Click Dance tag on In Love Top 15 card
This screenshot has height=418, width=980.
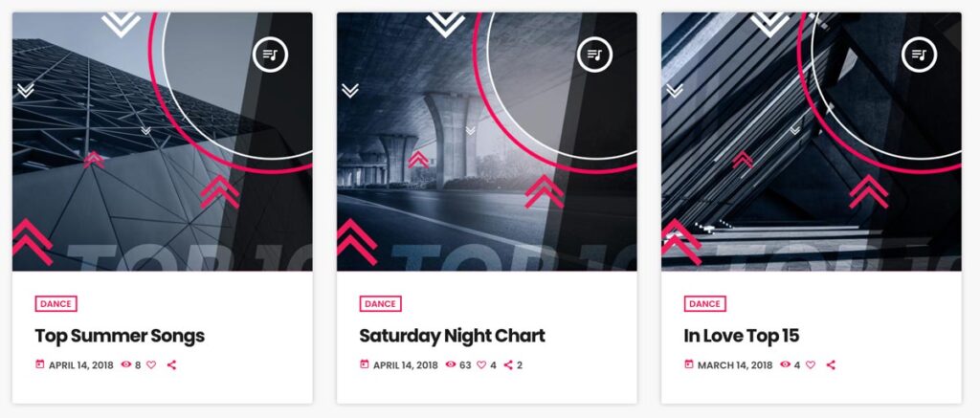point(705,304)
